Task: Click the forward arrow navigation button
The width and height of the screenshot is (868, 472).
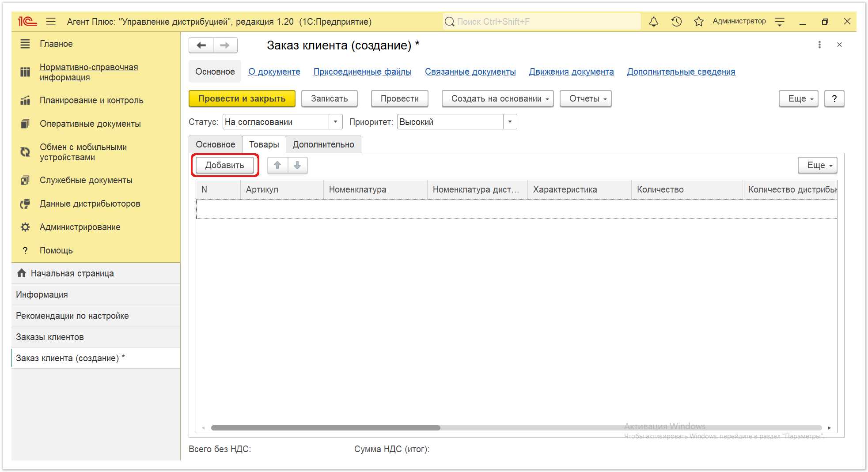Action: tap(225, 45)
